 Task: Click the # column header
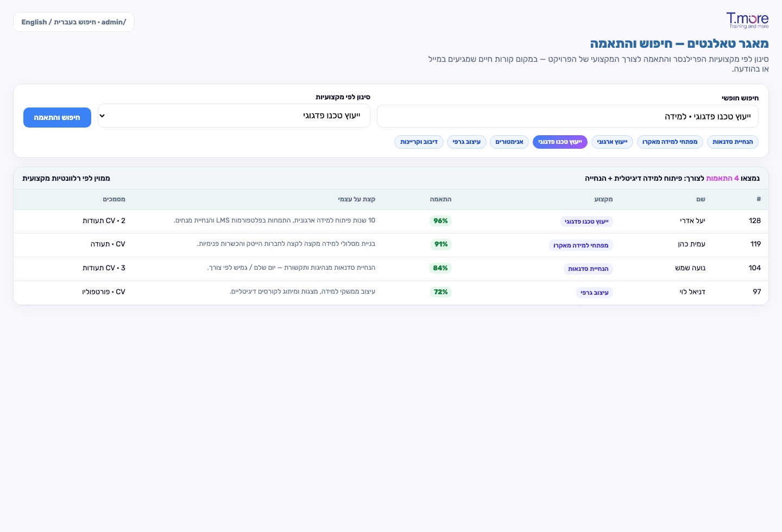pyautogui.click(x=759, y=199)
